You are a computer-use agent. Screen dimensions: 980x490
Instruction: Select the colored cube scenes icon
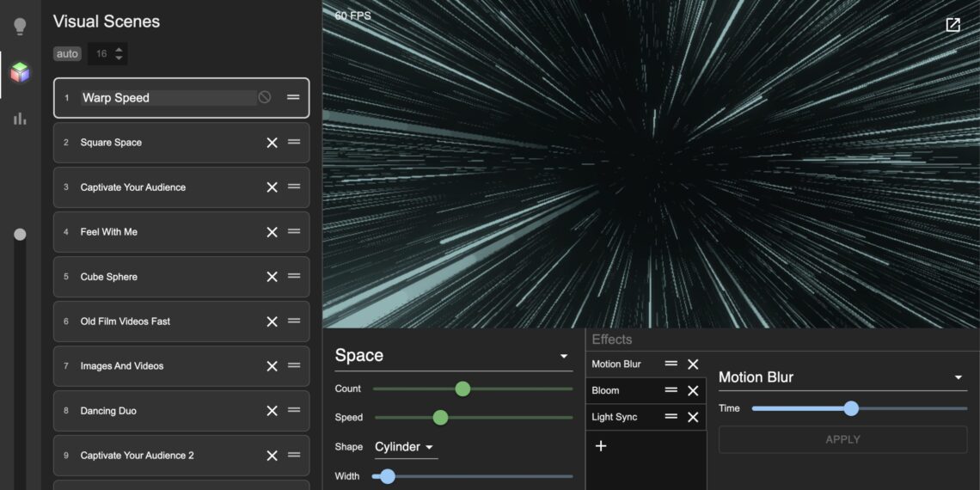[20, 73]
